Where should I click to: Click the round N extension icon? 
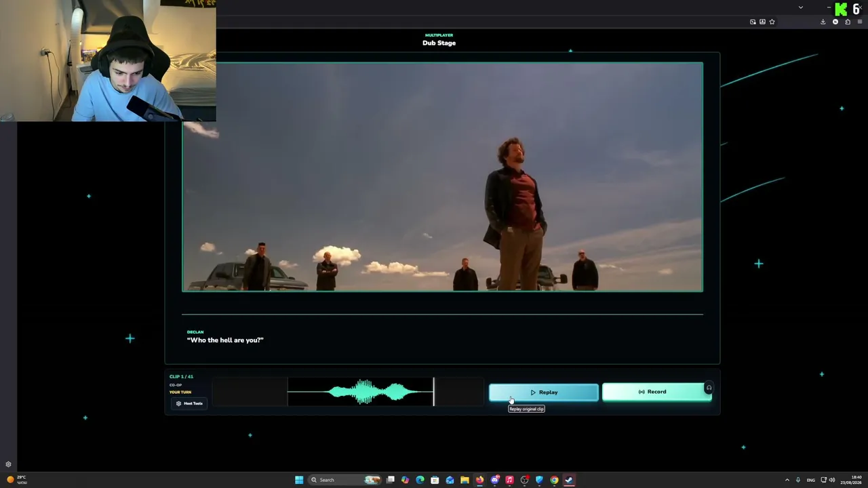pyautogui.click(x=835, y=22)
